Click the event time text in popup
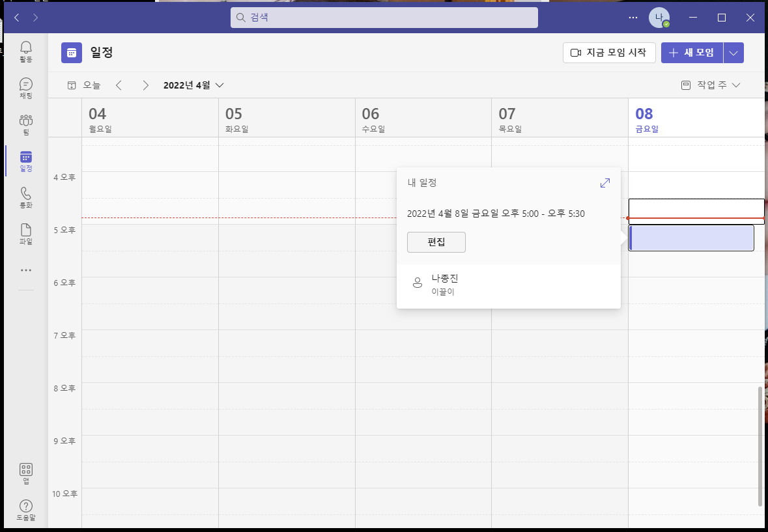 click(496, 214)
